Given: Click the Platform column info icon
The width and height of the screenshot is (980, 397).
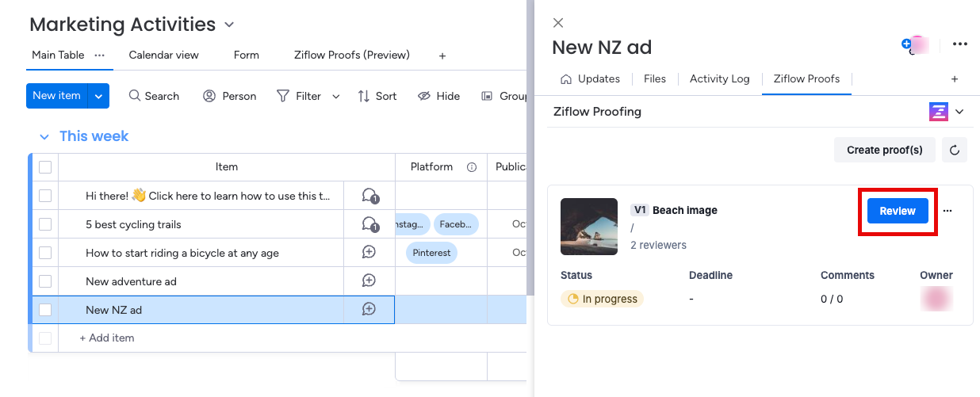Looking at the screenshot, I should (472, 167).
